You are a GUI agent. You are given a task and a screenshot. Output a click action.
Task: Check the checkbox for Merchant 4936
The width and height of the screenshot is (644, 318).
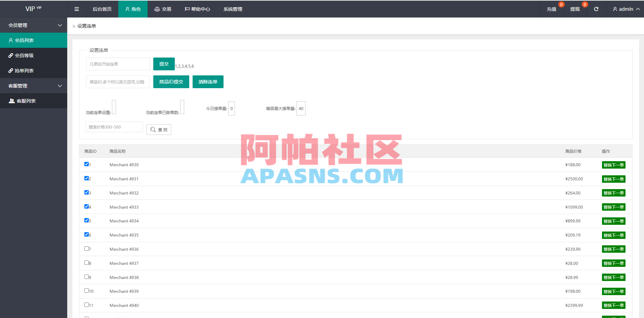86,248
